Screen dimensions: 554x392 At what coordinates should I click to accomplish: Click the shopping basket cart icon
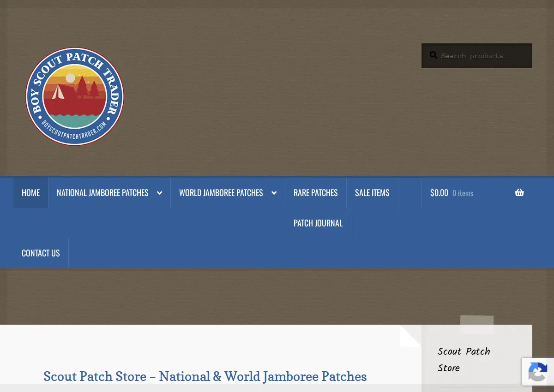point(519,193)
